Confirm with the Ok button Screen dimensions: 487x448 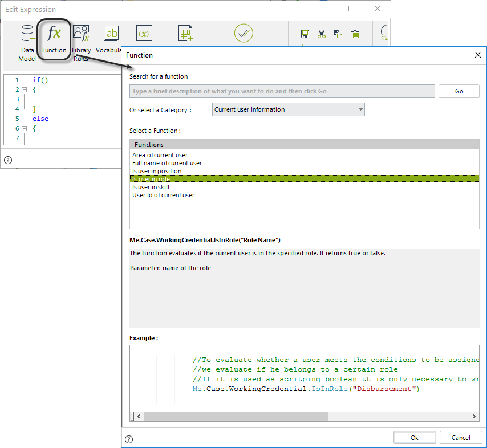pos(415,438)
